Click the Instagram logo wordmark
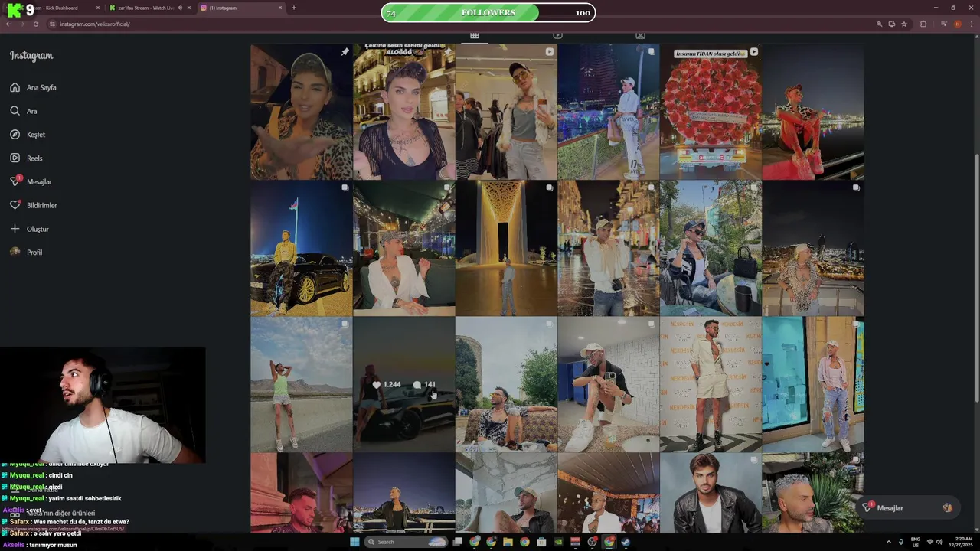This screenshot has width=980, height=551. coord(31,55)
